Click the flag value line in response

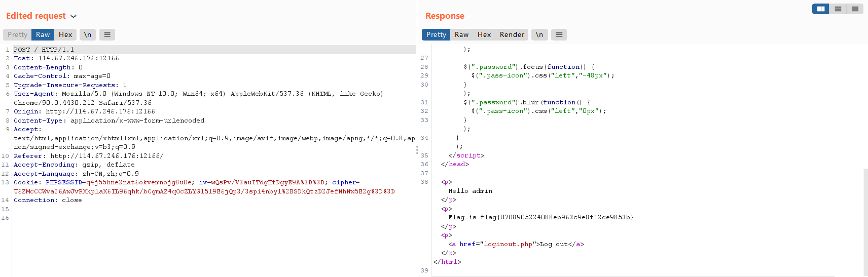point(540,217)
